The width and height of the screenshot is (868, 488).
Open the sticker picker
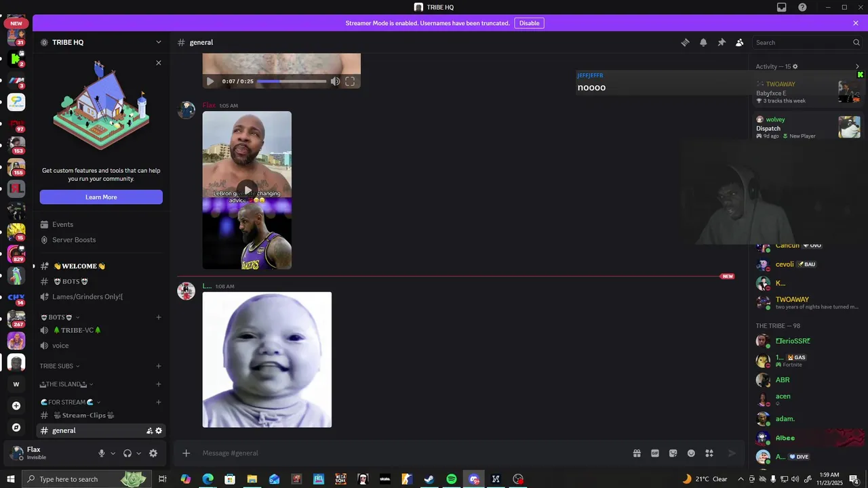(673, 453)
